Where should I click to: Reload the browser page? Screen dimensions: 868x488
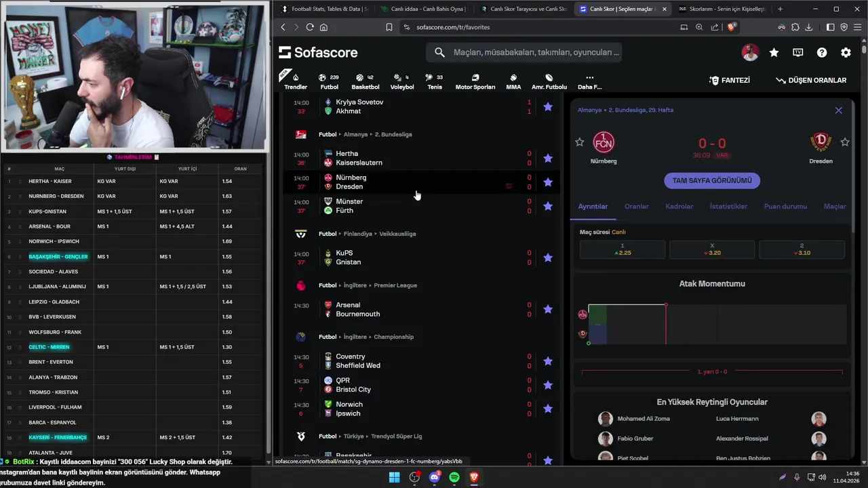point(310,27)
